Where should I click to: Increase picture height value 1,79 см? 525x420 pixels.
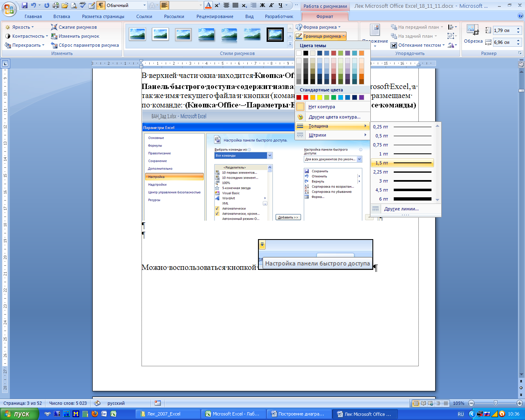pyautogui.click(x=519, y=29)
